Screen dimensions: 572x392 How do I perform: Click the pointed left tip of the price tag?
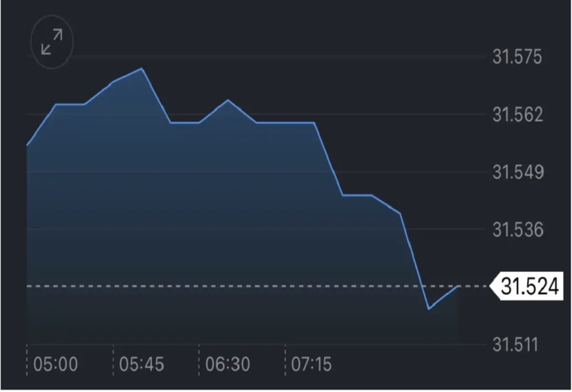[493, 287]
